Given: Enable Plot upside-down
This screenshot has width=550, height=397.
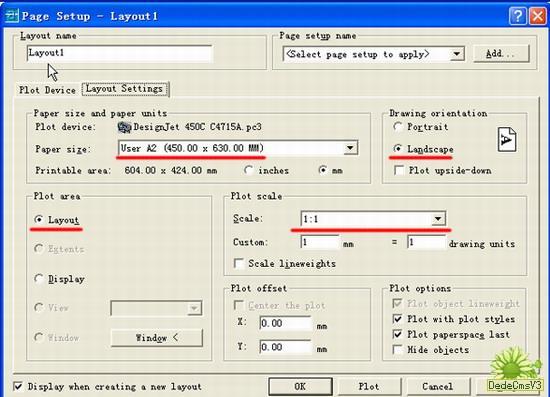Looking at the screenshot, I should click(x=399, y=170).
